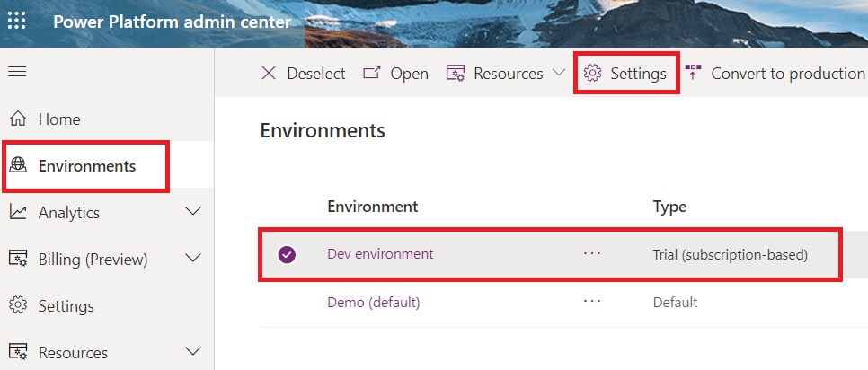Expand the sidebar Resources chevron
The image size is (868, 370).
[192, 352]
